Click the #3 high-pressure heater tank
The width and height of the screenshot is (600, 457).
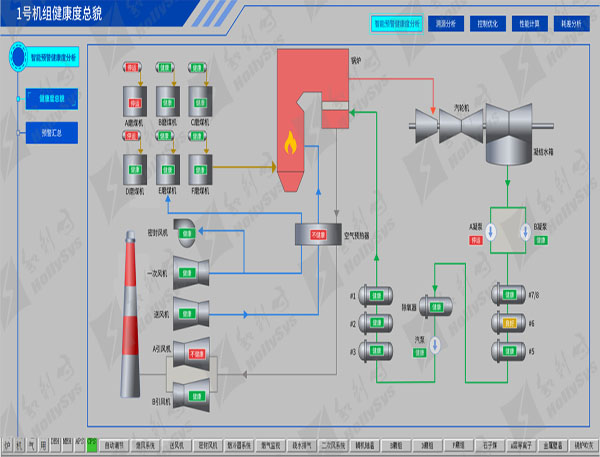click(376, 351)
